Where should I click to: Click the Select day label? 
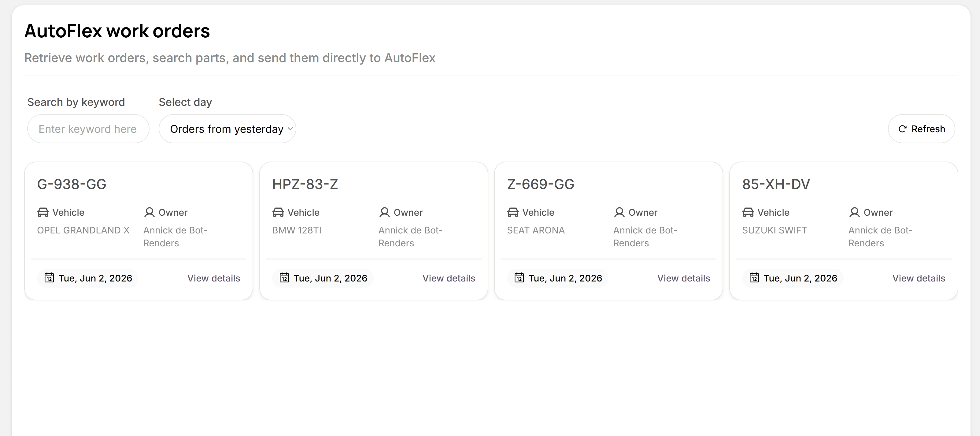185,102
